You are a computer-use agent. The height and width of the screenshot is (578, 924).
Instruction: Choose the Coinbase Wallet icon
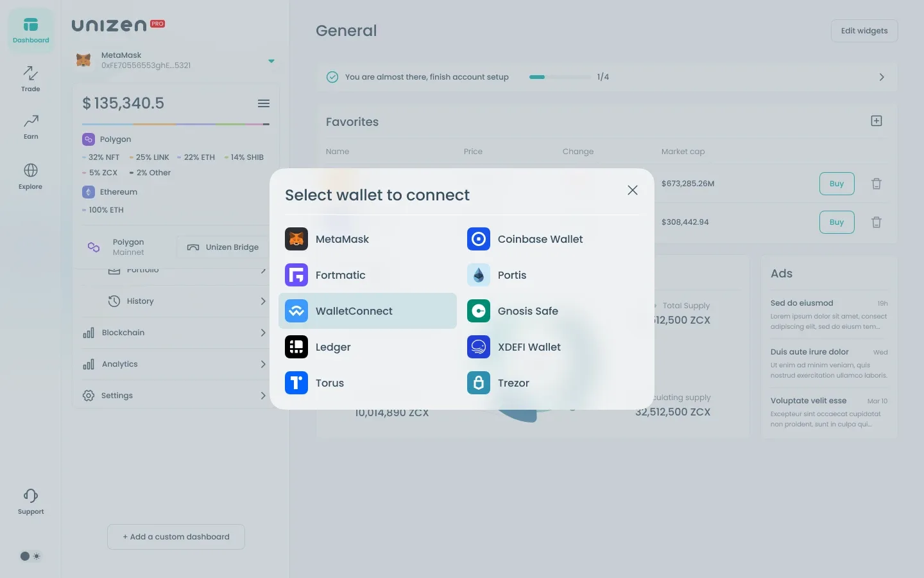pyautogui.click(x=479, y=239)
